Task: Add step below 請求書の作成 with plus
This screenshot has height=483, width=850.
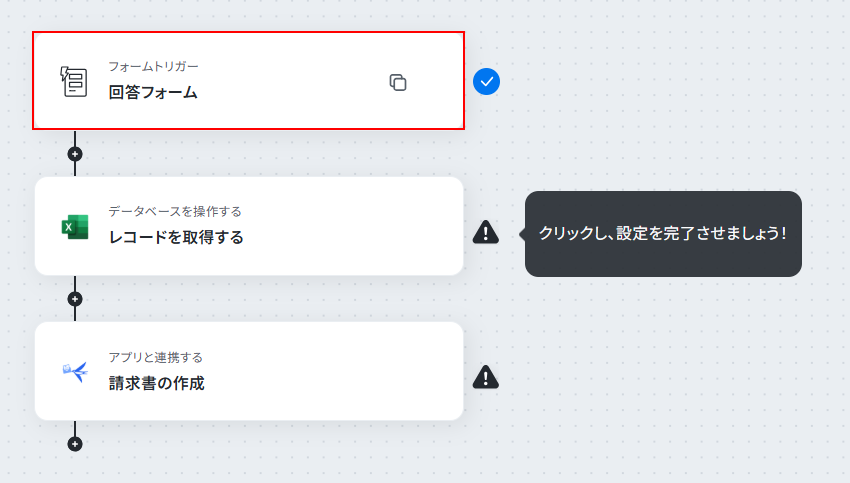Action: coord(75,444)
